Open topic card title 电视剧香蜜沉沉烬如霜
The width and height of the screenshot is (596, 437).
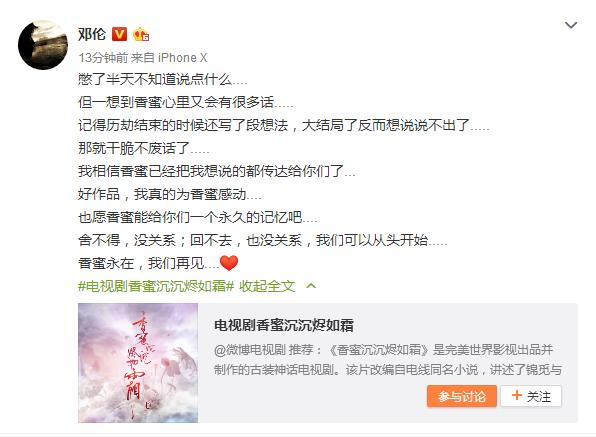click(284, 325)
